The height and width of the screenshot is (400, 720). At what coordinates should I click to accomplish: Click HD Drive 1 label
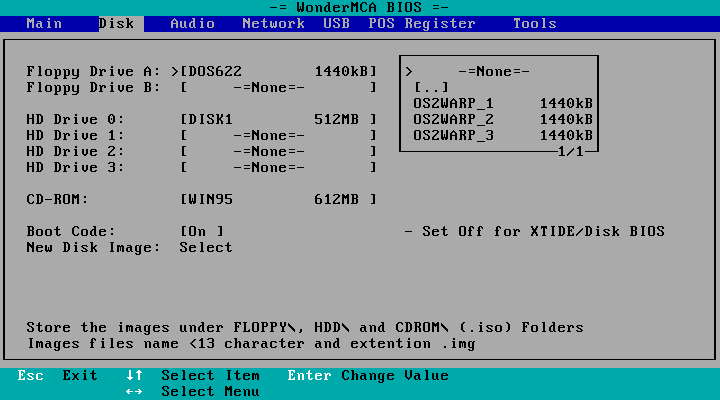point(75,135)
